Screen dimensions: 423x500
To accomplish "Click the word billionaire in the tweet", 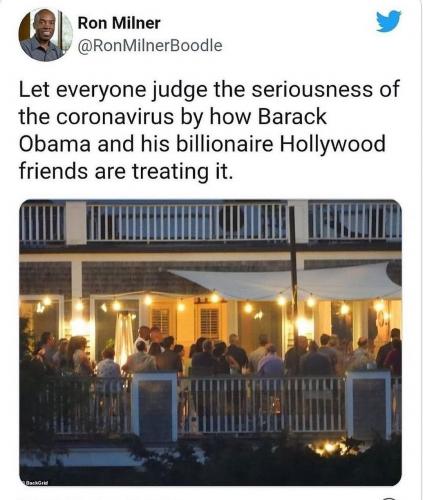I will (224, 144).
